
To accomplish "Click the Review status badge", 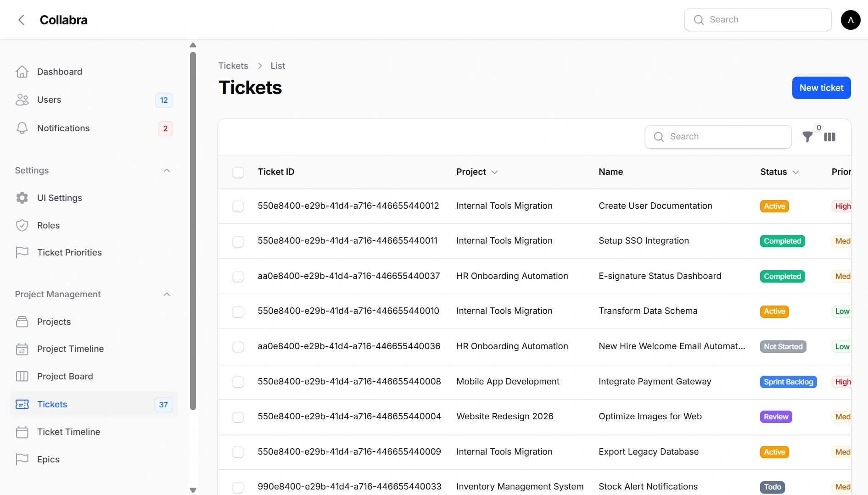I will point(776,417).
